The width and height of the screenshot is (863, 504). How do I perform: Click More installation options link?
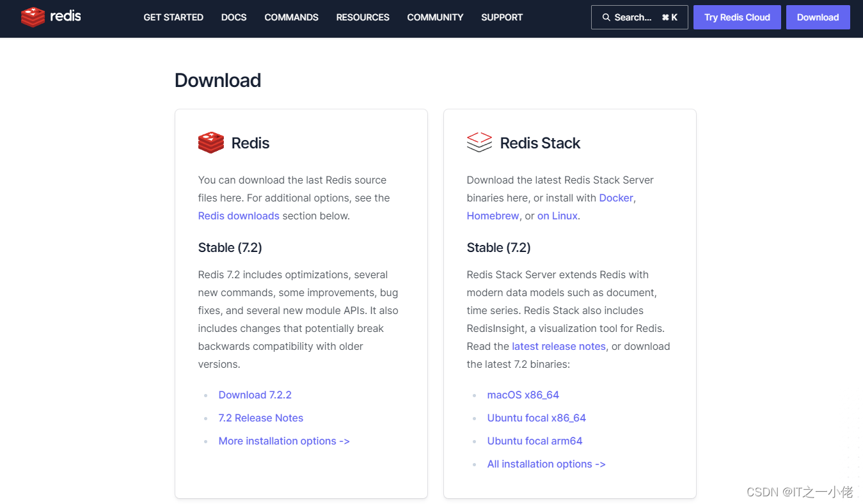(x=284, y=441)
